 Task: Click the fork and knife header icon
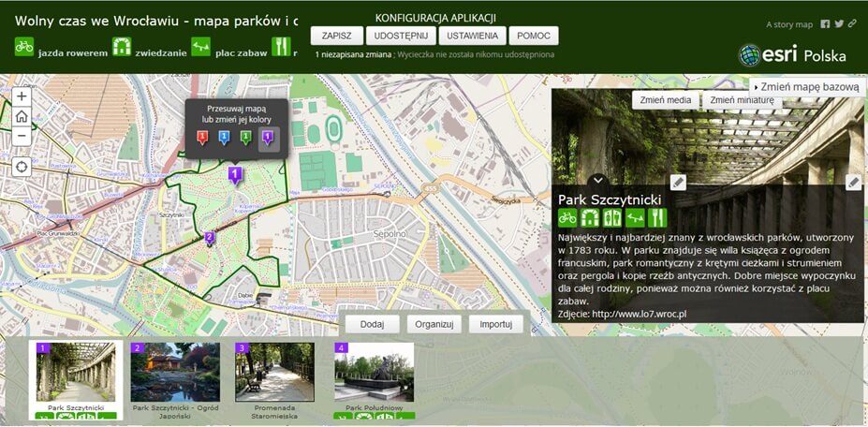point(281,47)
